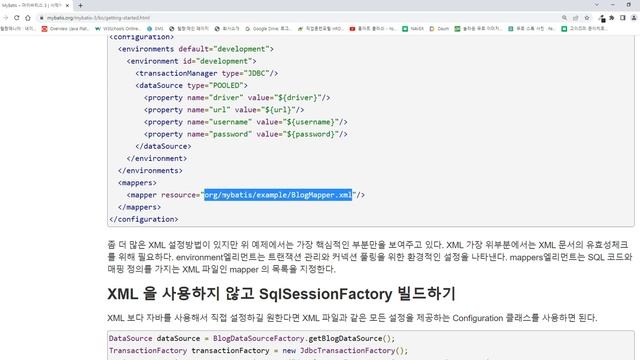Viewport: 640px width, 360px height.
Task: Click the forward navigation arrow
Action: [5, 18]
